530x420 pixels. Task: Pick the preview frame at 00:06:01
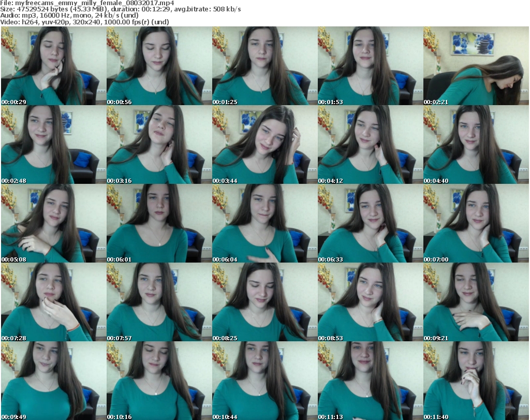click(x=159, y=223)
